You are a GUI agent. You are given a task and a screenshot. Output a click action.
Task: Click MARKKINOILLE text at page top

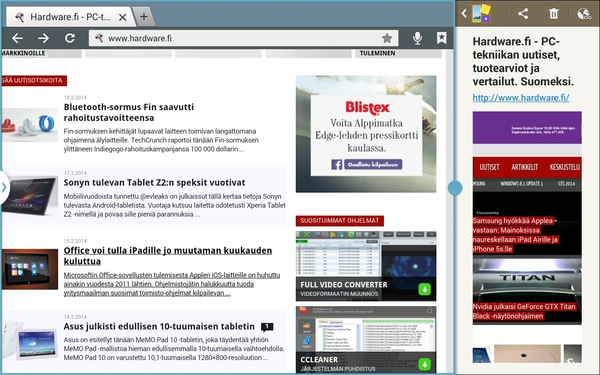24,53
